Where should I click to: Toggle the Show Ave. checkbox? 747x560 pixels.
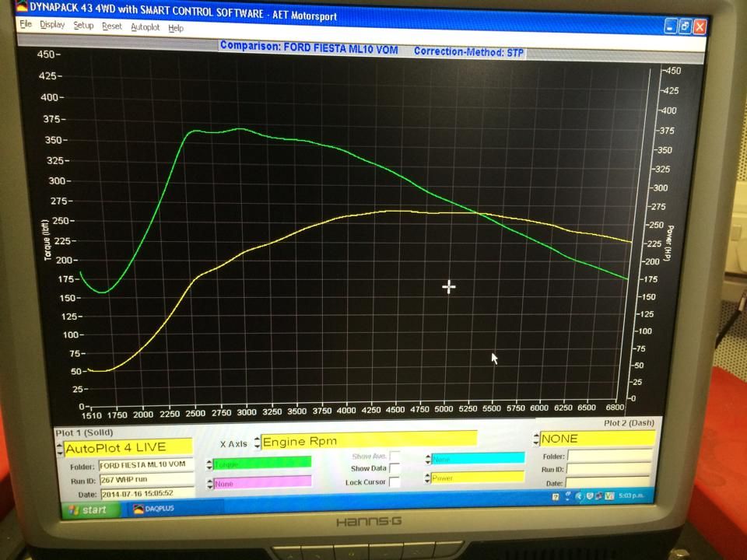(x=395, y=456)
